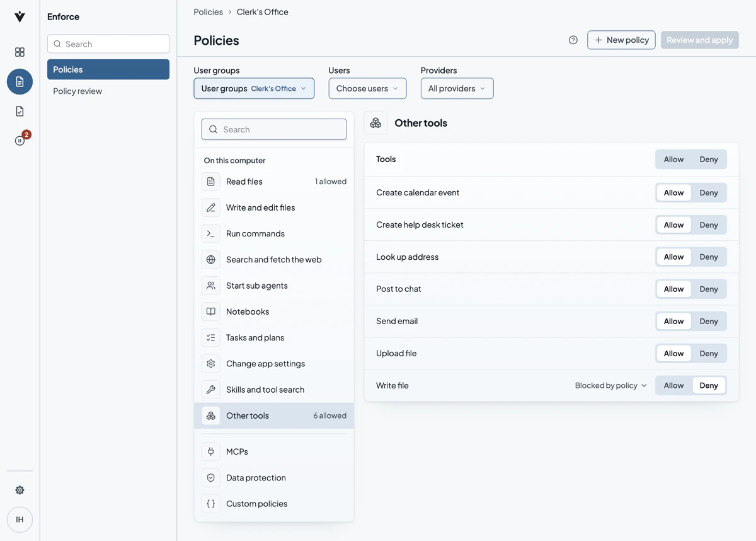Click the Write and edit files pencil icon
756x541 pixels.
point(211,207)
